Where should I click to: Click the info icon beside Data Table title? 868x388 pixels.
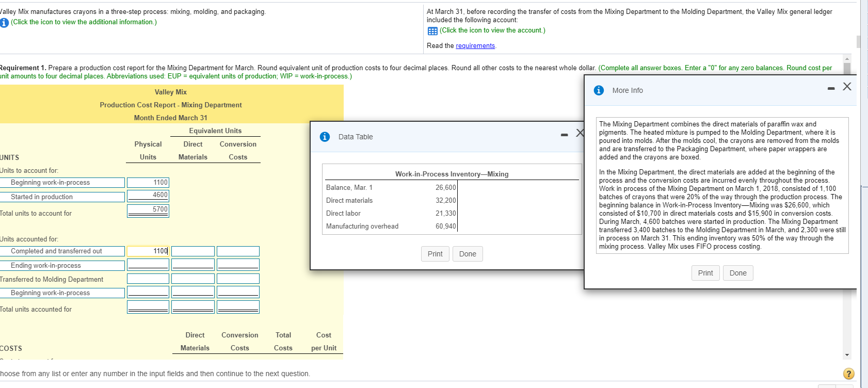pos(325,137)
